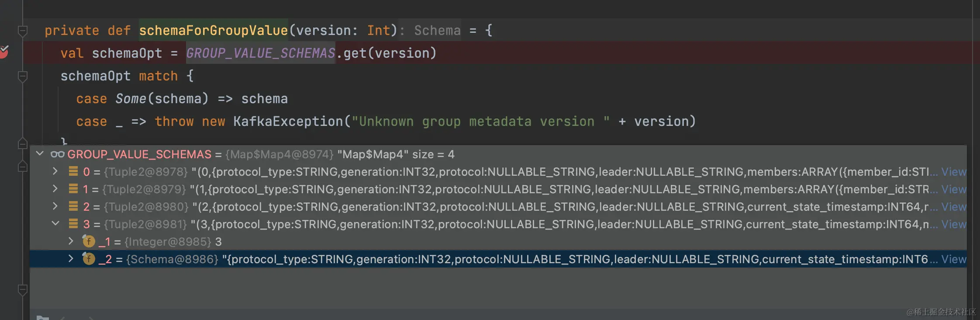Image resolution: width=980 pixels, height=320 pixels.
Task: Click the list icon of entry 0
Action: point(73,171)
